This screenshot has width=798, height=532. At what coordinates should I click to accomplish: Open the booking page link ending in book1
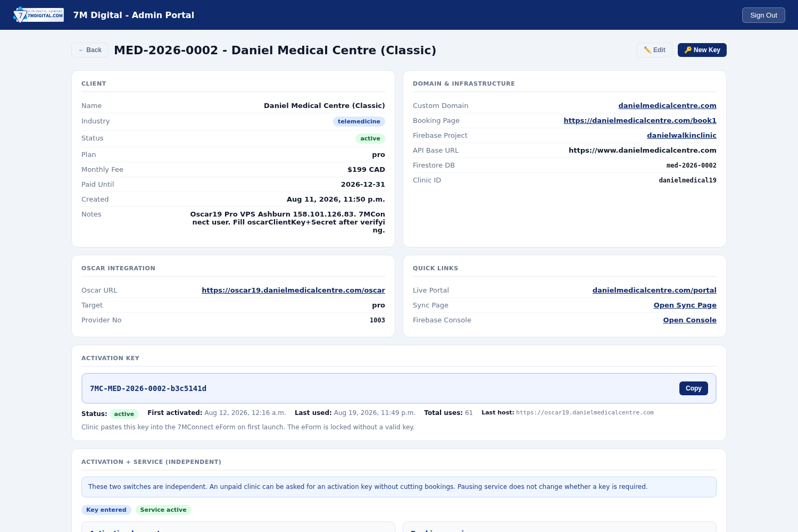pyautogui.click(x=640, y=121)
